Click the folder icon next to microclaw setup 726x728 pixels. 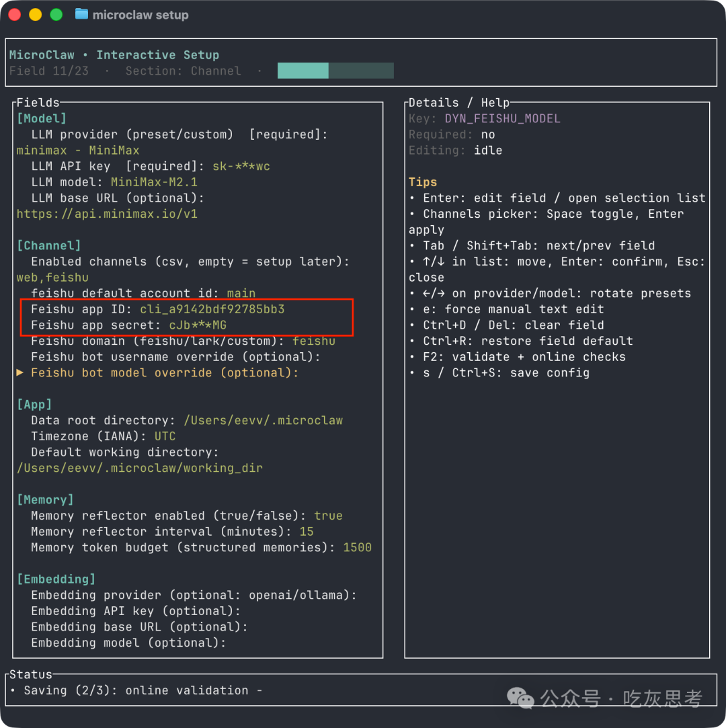pos(81,14)
